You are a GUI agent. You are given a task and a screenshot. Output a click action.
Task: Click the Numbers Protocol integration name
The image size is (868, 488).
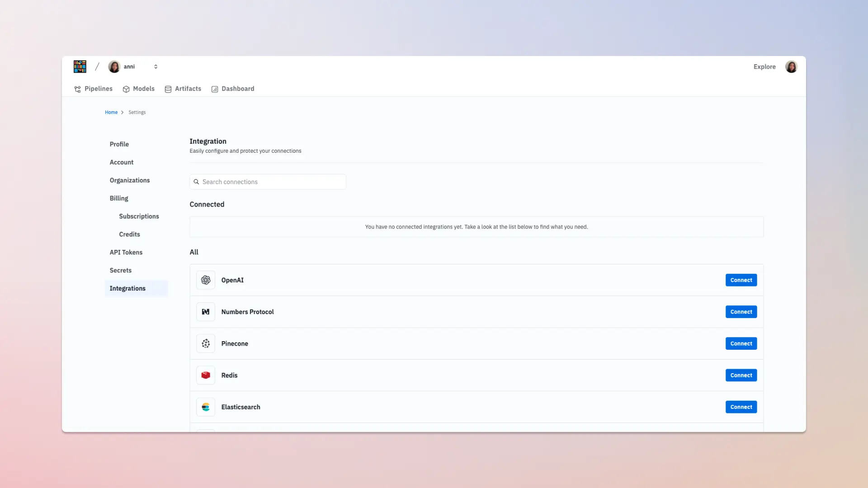[247, 312]
